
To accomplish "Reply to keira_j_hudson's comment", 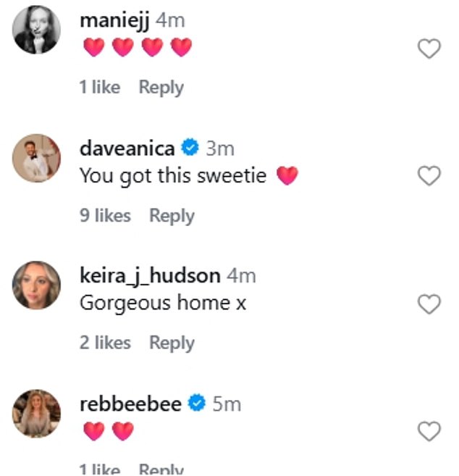I will (x=172, y=343).
